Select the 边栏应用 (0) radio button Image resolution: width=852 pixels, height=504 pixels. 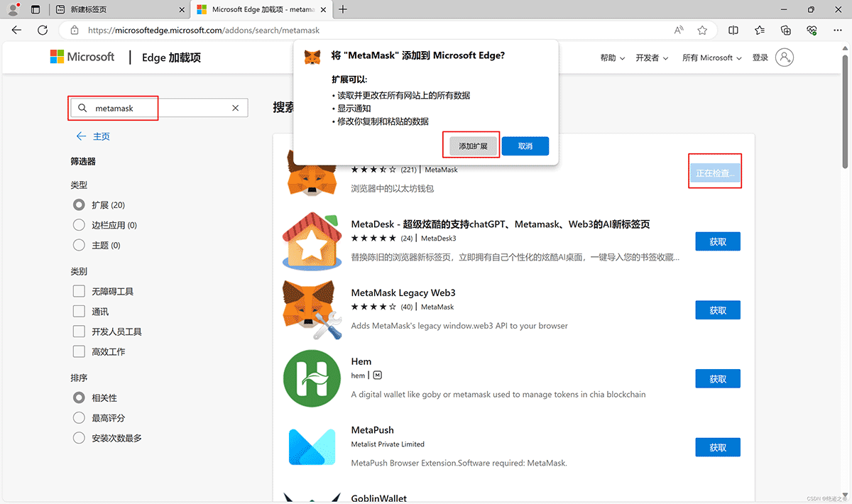(x=79, y=225)
